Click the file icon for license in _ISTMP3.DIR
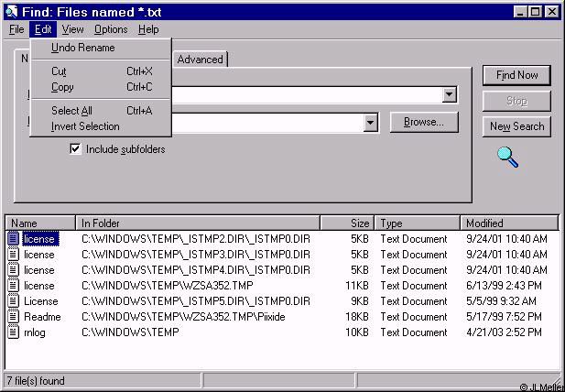The width and height of the screenshot is (565, 392). pyautogui.click(x=14, y=255)
